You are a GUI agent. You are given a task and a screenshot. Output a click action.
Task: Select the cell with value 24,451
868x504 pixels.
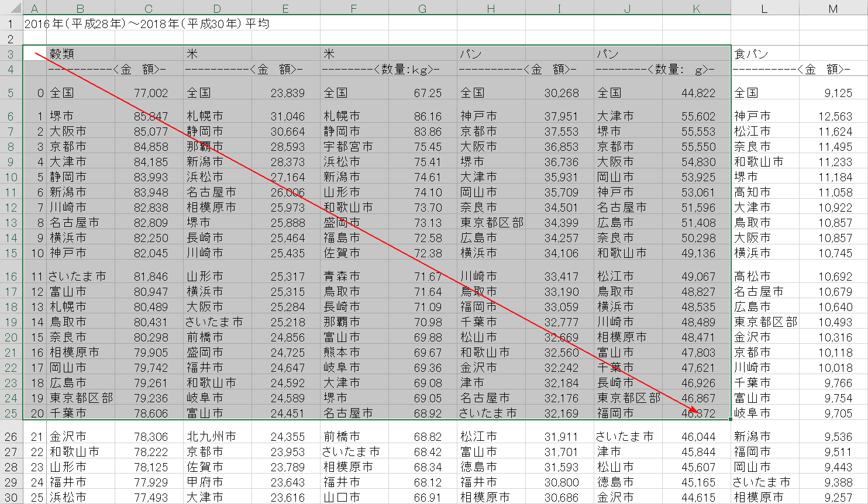pos(286,413)
